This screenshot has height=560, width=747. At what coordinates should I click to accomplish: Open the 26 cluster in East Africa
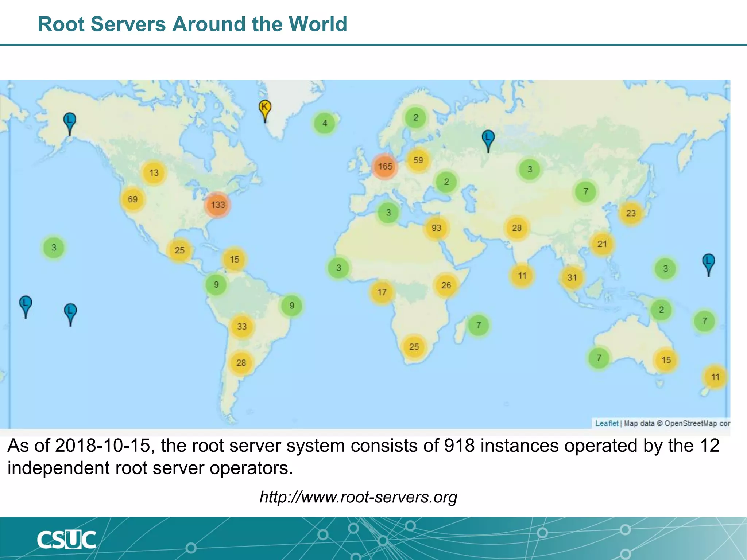[446, 285]
